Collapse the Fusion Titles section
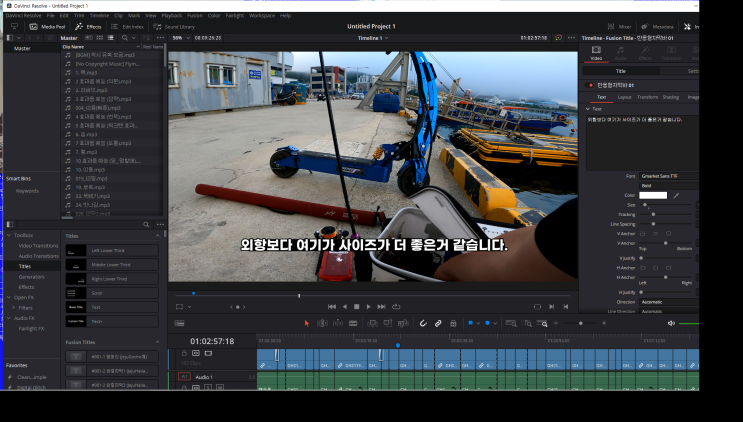The image size is (743, 422). coord(157,342)
